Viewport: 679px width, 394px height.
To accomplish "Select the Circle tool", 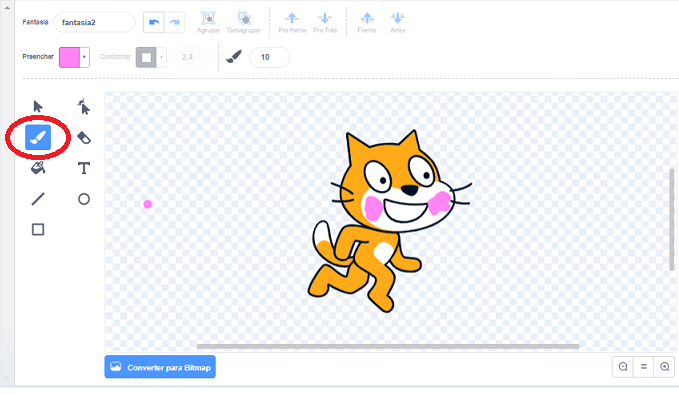I will 84,199.
